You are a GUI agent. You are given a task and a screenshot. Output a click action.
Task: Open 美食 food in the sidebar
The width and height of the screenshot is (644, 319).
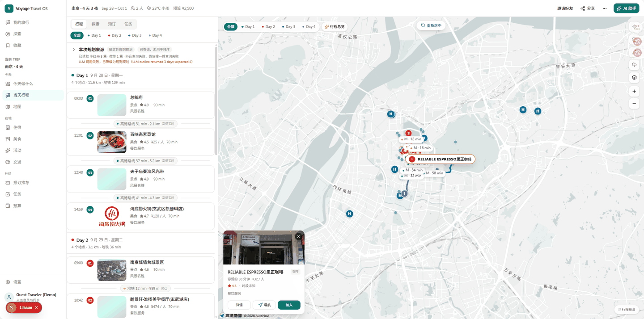click(x=33, y=139)
